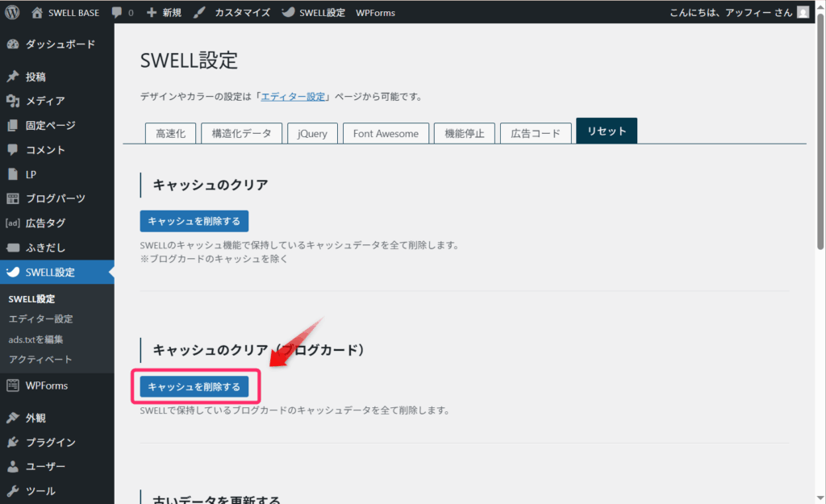Viewport: 826px width, 504px height.
Task: Click the scrollbar up arrow
Action: click(x=820, y=6)
